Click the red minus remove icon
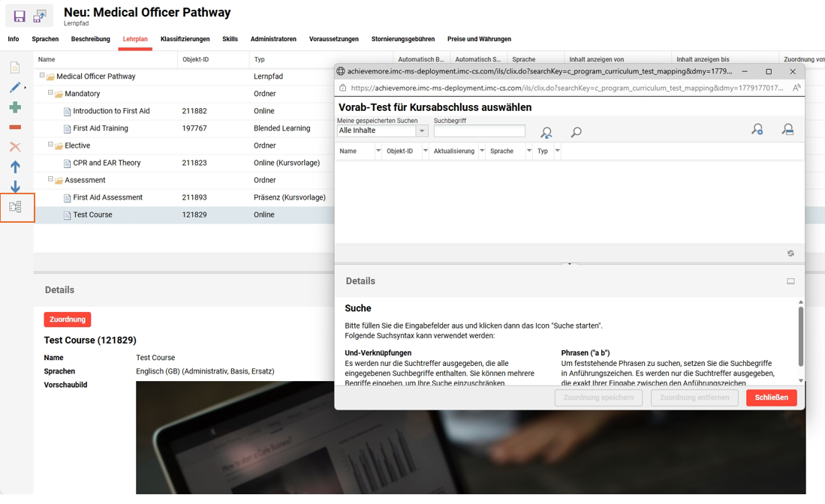 point(15,127)
